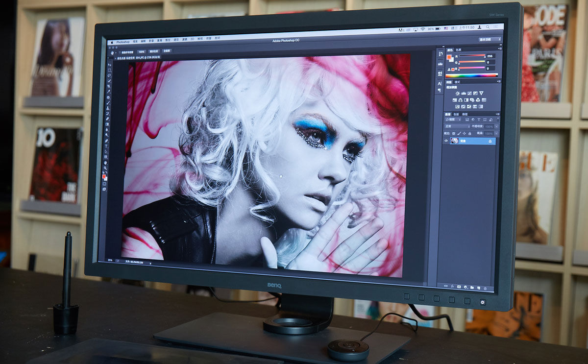The height and width of the screenshot is (364, 588).
Task: Toggle lock position for the layer
Action: tap(464, 133)
